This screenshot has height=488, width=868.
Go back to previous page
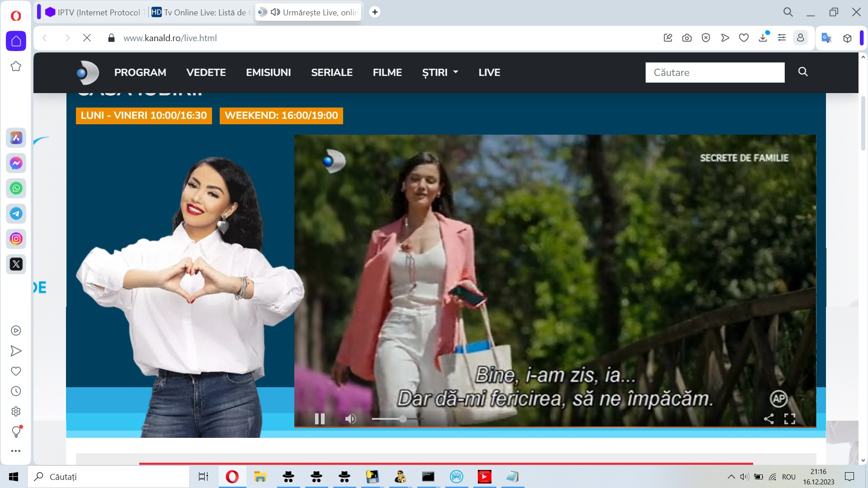(45, 38)
